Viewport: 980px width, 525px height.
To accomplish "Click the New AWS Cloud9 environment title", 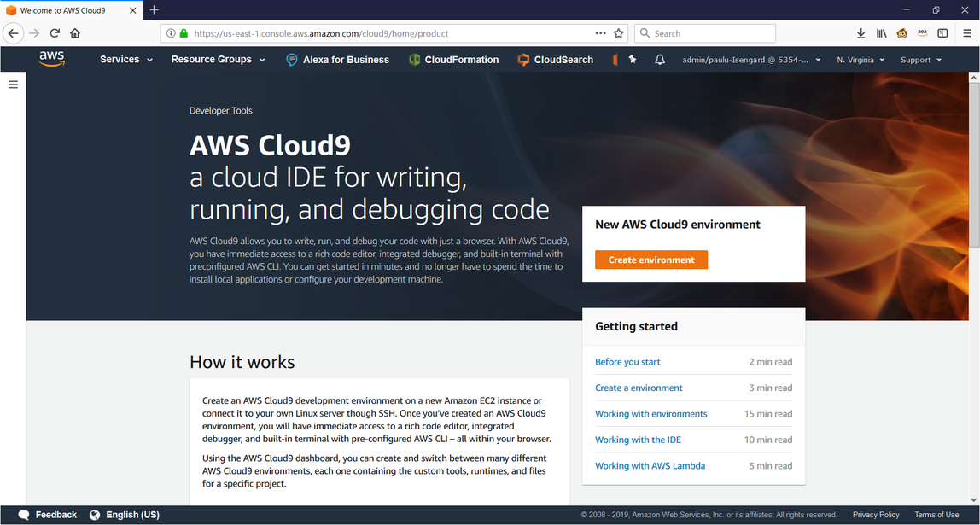I will point(678,225).
